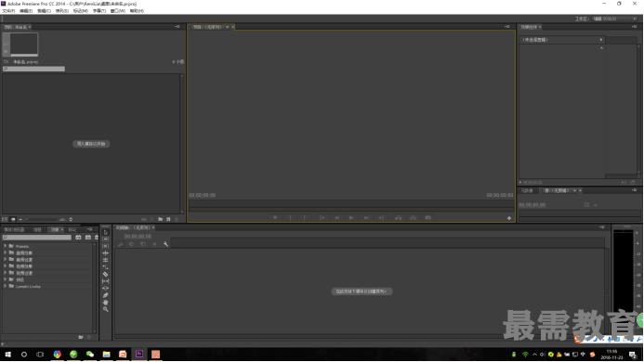Image resolution: width=644 pixels, height=362 pixels.
Task: Click Go to Out point button
Action: 381,218
